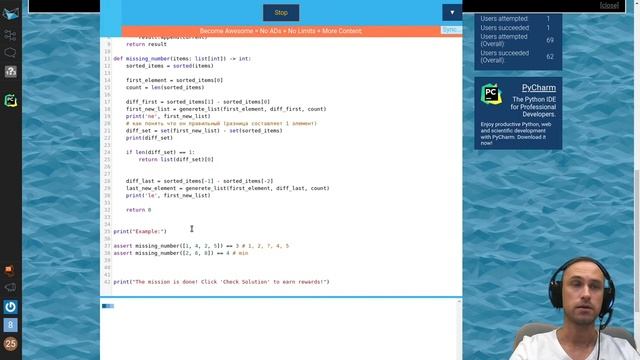Click the line 'return list(diff_set)[0]'
Image resolution: width=640 pixels, height=360 pixels.
point(176,160)
